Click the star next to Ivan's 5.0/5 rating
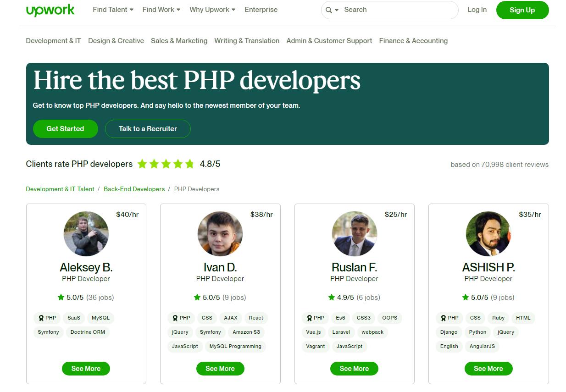This screenshot has height=392, width=566. (197, 297)
